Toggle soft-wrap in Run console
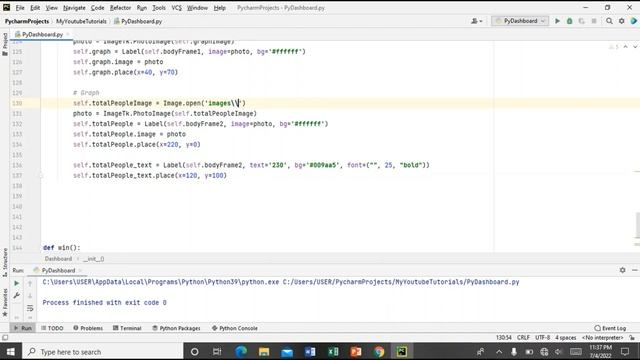 (x=30, y=308)
